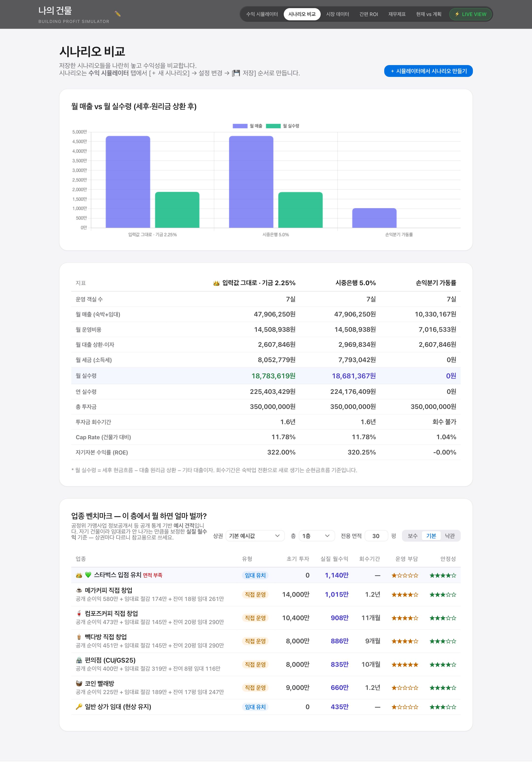Open the 층 dropdown showing 1층
532x769 pixels.
pyautogui.click(x=317, y=536)
